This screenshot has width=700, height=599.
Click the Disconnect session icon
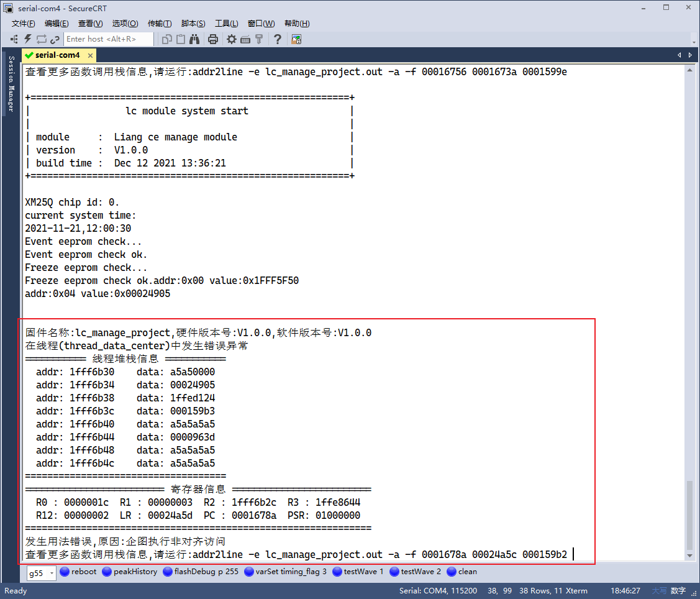point(55,39)
